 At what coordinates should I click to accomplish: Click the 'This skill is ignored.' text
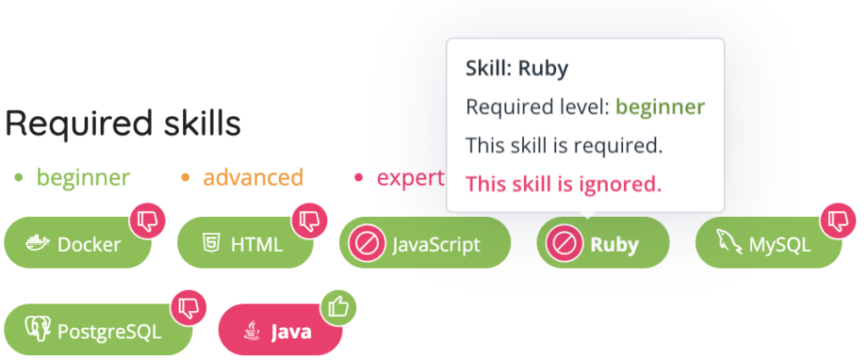click(564, 183)
